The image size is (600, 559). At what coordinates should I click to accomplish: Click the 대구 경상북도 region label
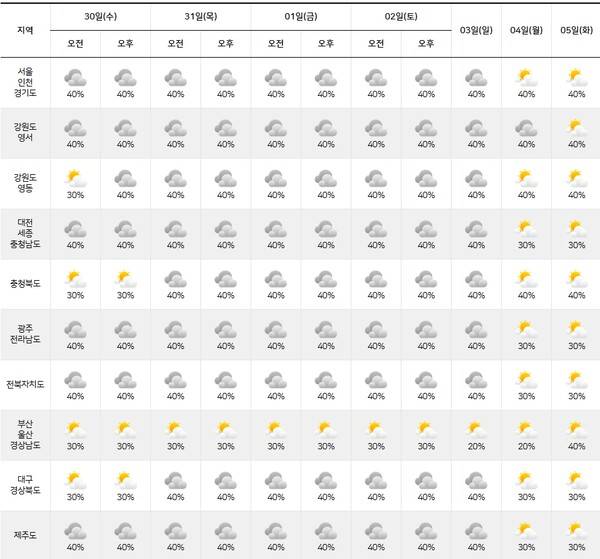point(25,485)
